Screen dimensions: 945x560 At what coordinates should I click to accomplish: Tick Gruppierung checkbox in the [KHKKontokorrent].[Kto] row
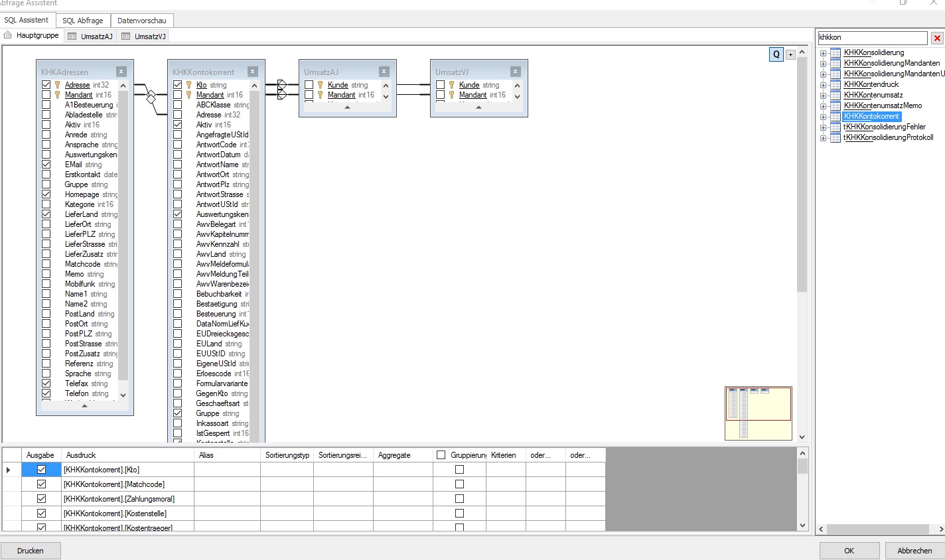(x=459, y=470)
